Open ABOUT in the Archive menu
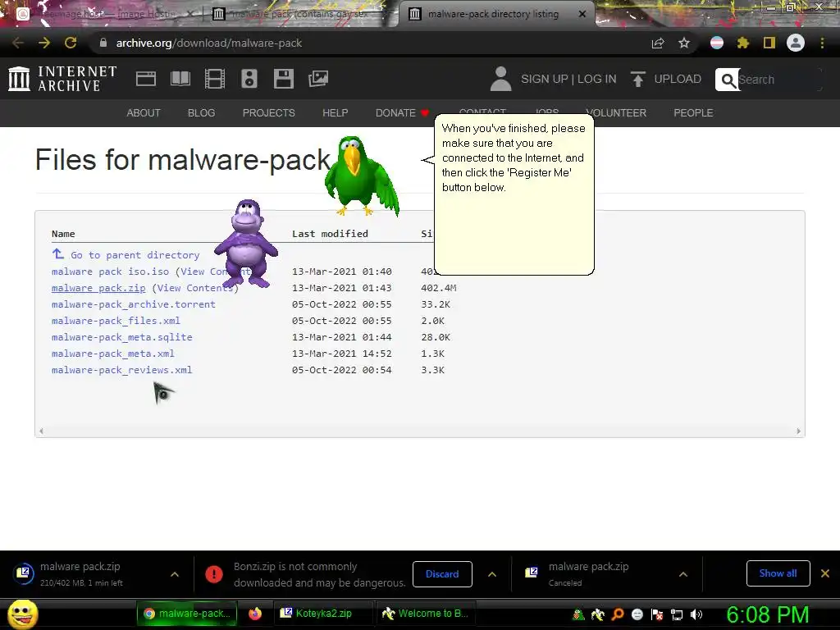 [143, 113]
